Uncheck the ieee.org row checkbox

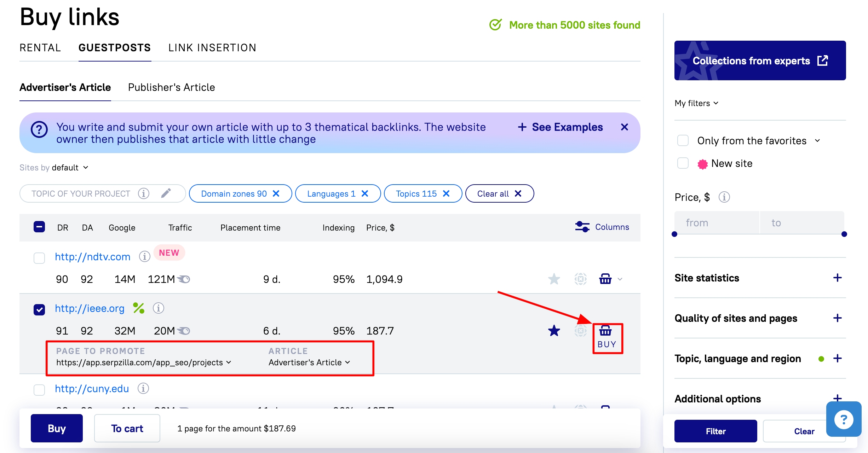point(39,309)
